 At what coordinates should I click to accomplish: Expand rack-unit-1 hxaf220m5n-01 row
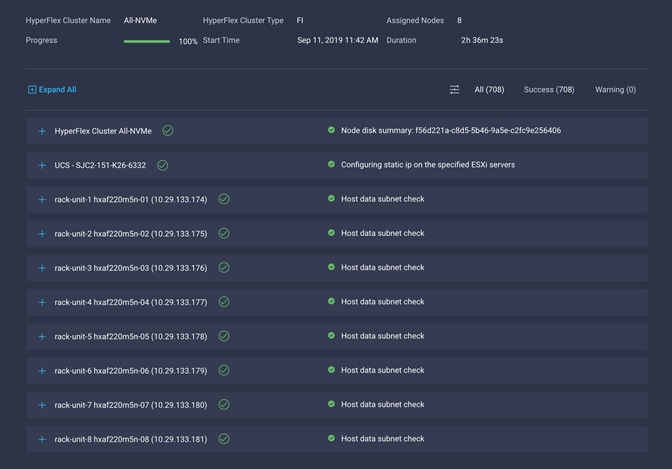[x=42, y=199]
